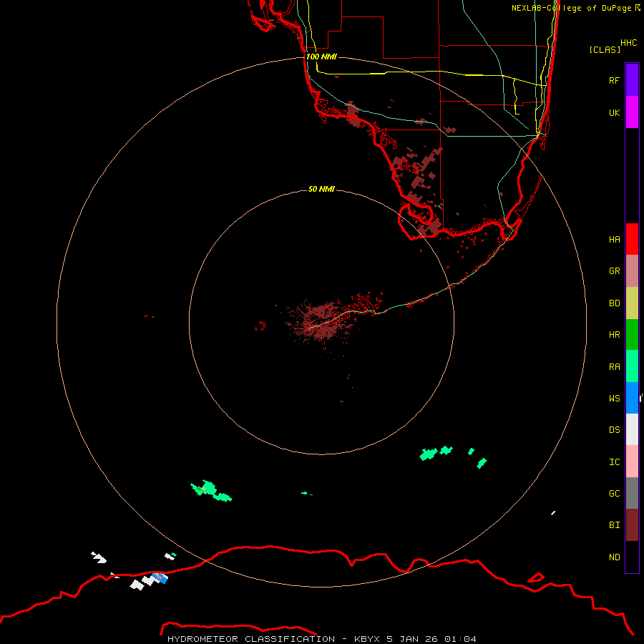Click the HHC product code label

pos(628,43)
